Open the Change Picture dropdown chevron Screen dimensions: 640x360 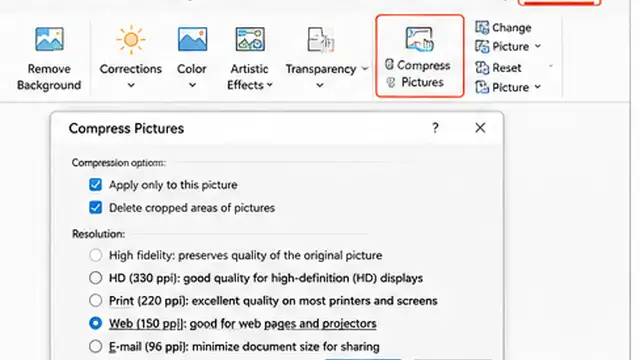[538, 46]
